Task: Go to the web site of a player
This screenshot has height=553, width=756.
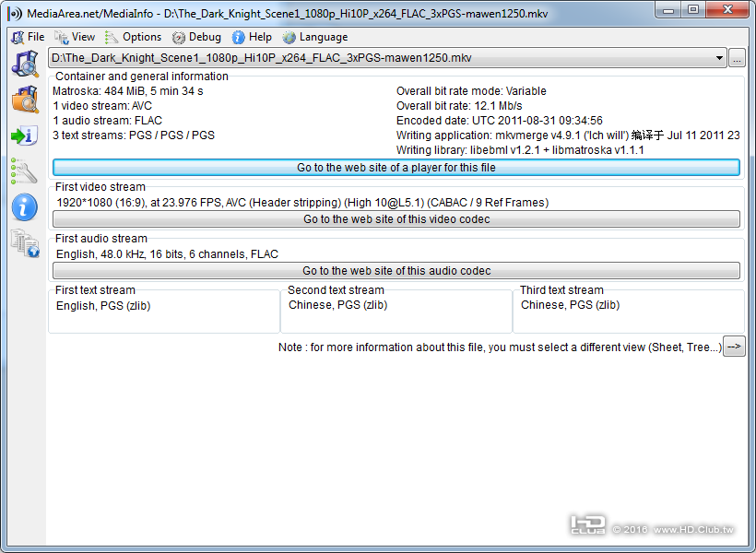Action: pyautogui.click(x=396, y=168)
